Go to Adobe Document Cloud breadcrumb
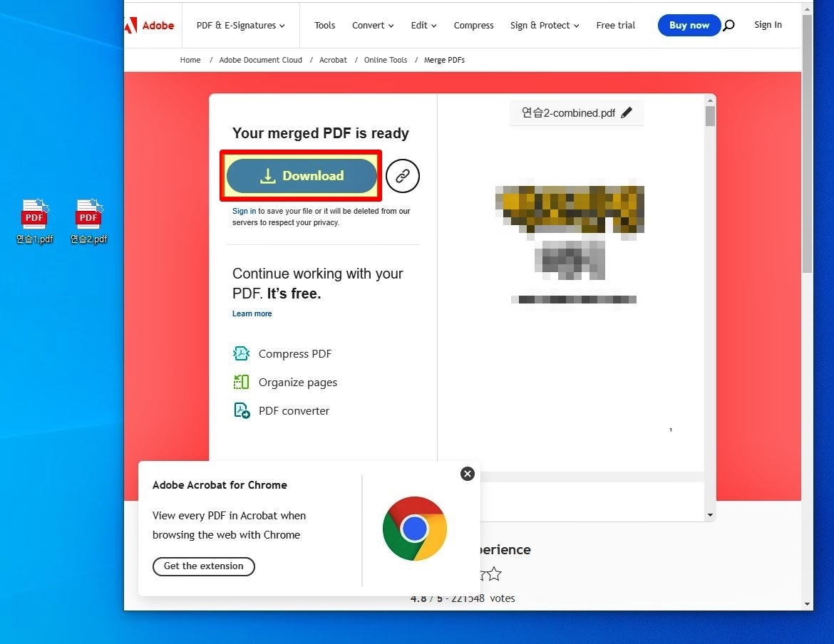 [261, 60]
